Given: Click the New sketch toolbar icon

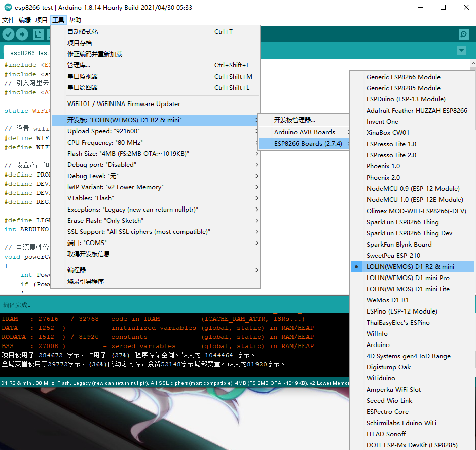Looking at the screenshot, I should [x=38, y=34].
